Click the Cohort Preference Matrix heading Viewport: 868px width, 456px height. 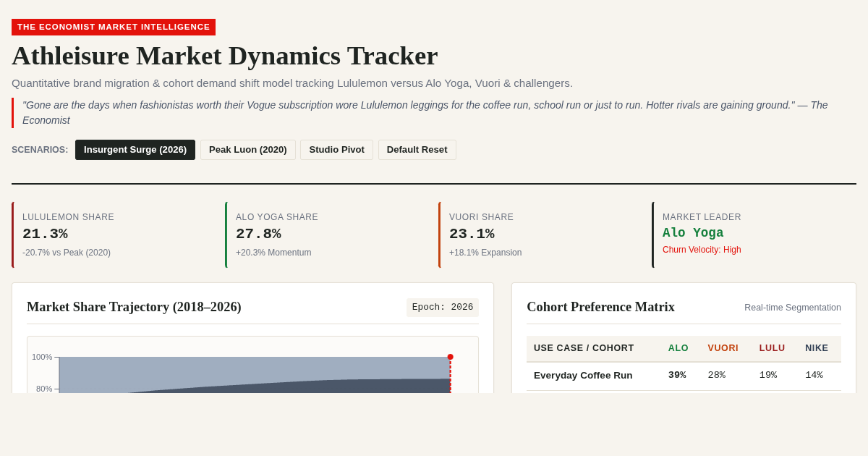click(x=600, y=307)
